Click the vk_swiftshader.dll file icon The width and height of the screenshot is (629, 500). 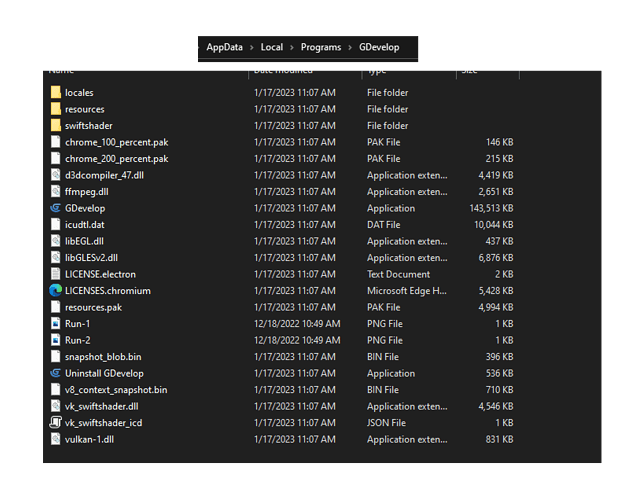pyautogui.click(x=56, y=406)
